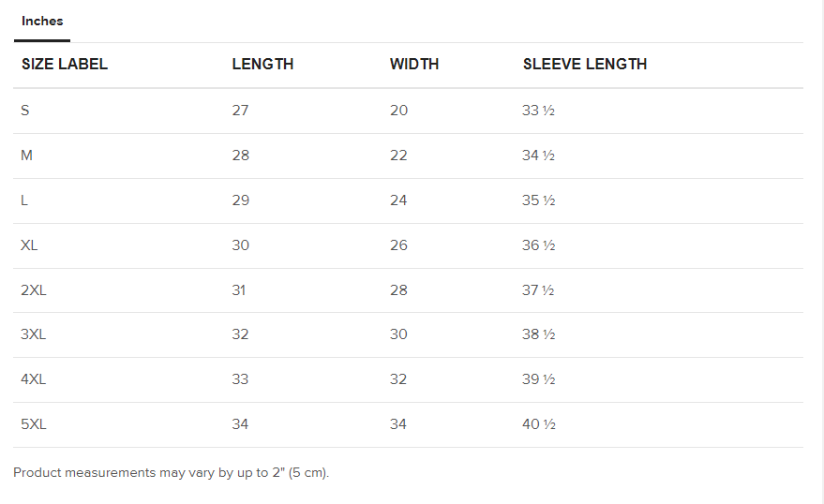824x504 pixels.
Task: Click the S size label cell
Action: 25,111
